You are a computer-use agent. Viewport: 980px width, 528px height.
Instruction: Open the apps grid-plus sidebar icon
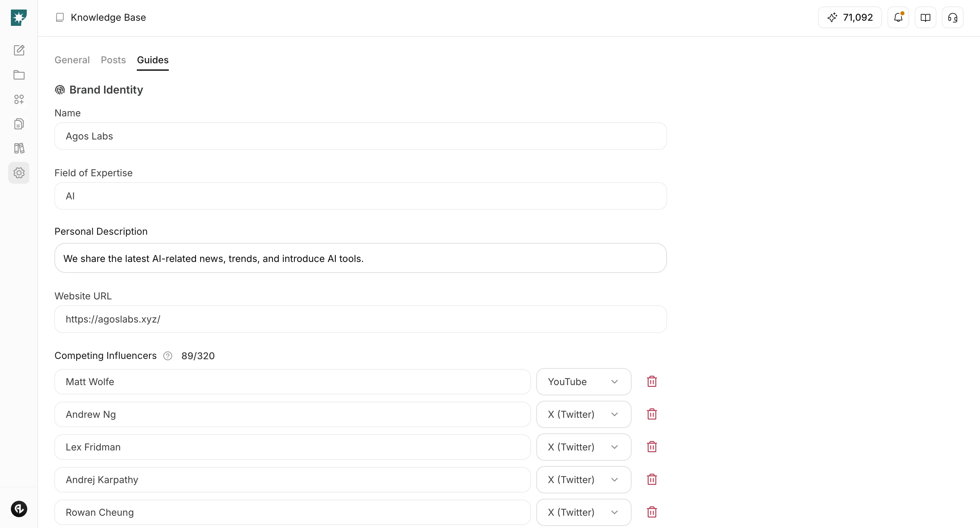(x=19, y=99)
